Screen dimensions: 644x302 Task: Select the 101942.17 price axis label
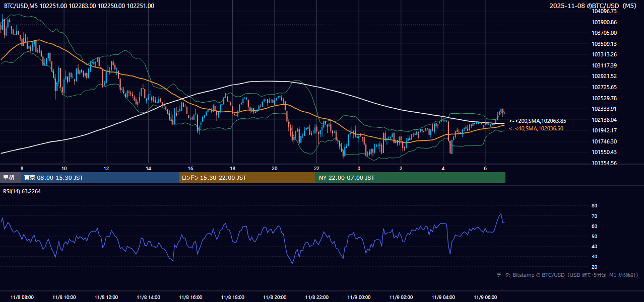coord(604,130)
